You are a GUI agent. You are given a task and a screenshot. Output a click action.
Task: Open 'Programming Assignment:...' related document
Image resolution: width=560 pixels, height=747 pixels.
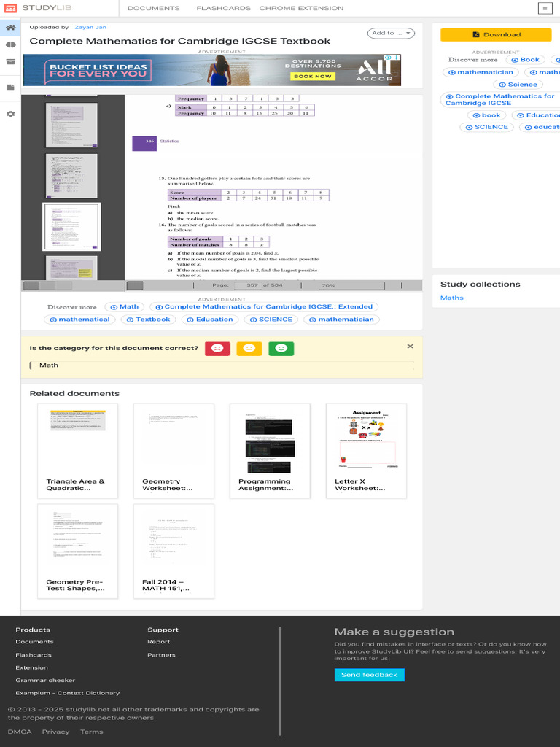(x=270, y=451)
